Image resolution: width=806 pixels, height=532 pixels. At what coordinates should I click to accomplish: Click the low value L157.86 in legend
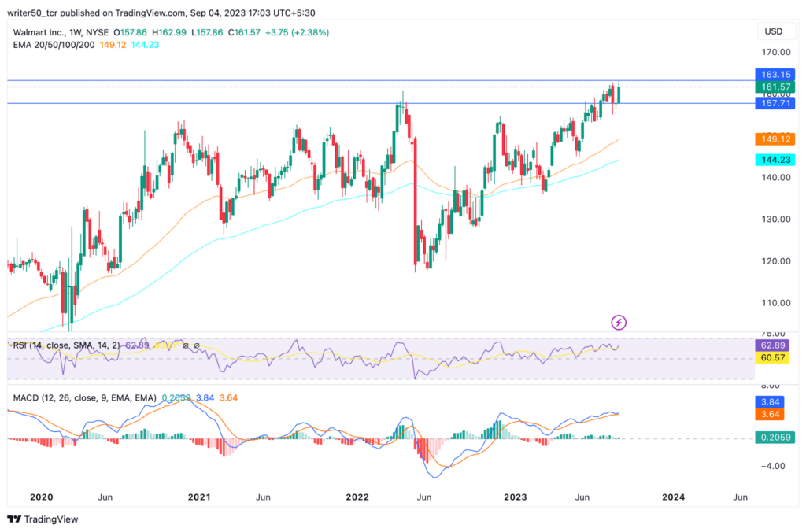click(x=207, y=32)
